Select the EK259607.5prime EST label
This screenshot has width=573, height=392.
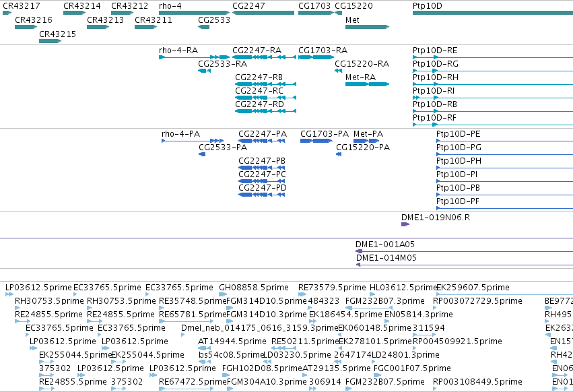(x=473, y=288)
